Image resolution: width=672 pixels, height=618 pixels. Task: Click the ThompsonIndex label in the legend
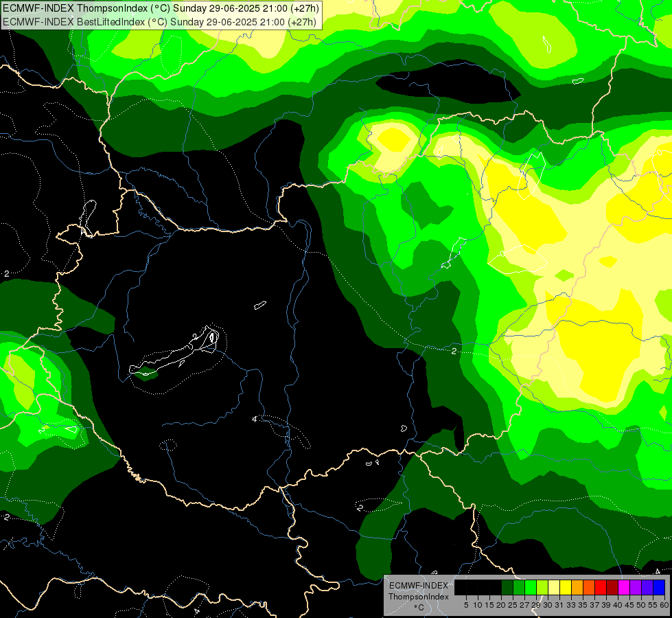point(419,597)
